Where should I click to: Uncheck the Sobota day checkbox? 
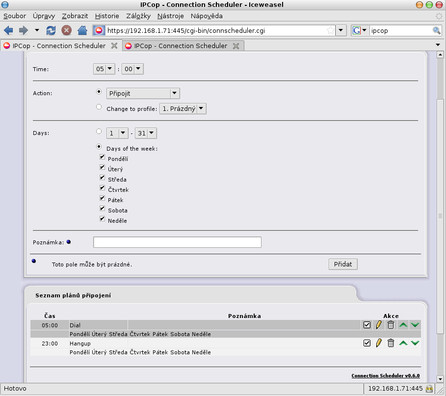tap(102, 209)
